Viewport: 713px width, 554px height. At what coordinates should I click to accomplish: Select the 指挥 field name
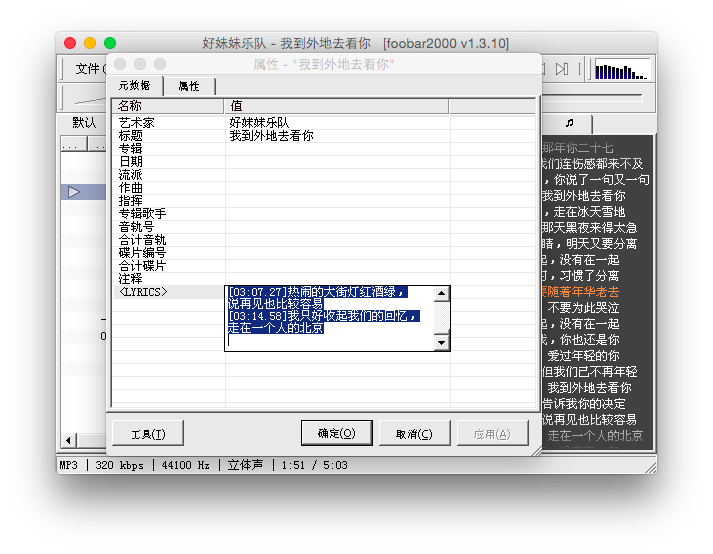[131, 201]
